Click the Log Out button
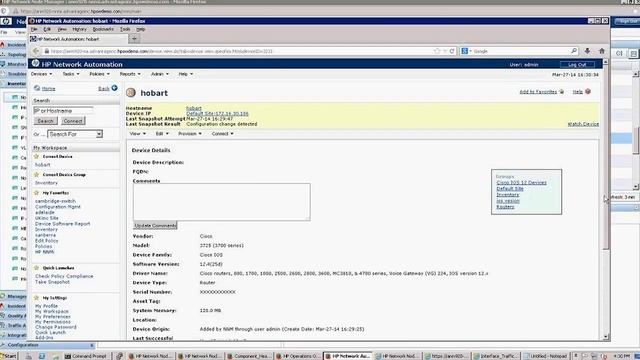The image size is (640, 360). 577,64
